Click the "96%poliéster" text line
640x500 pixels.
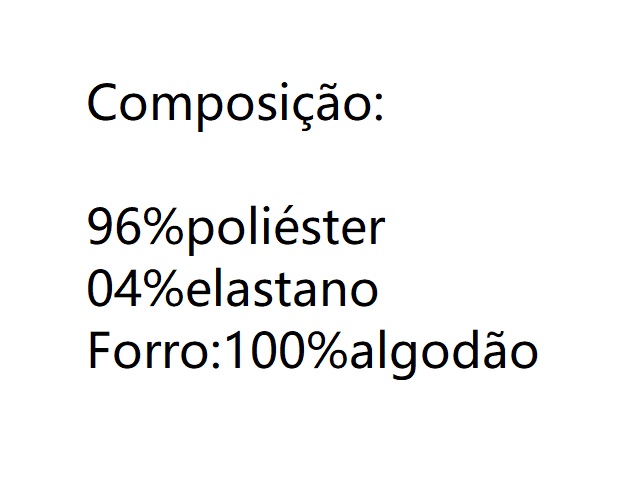pyautogui.click(x=236, y=229)
